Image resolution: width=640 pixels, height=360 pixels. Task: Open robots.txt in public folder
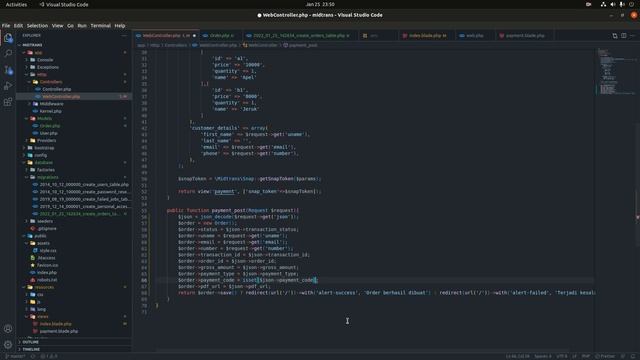[x=47, y=280]
